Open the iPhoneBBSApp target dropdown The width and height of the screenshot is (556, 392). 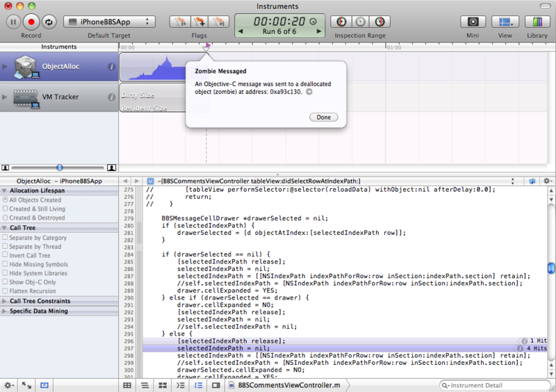[x=109, y=22]
